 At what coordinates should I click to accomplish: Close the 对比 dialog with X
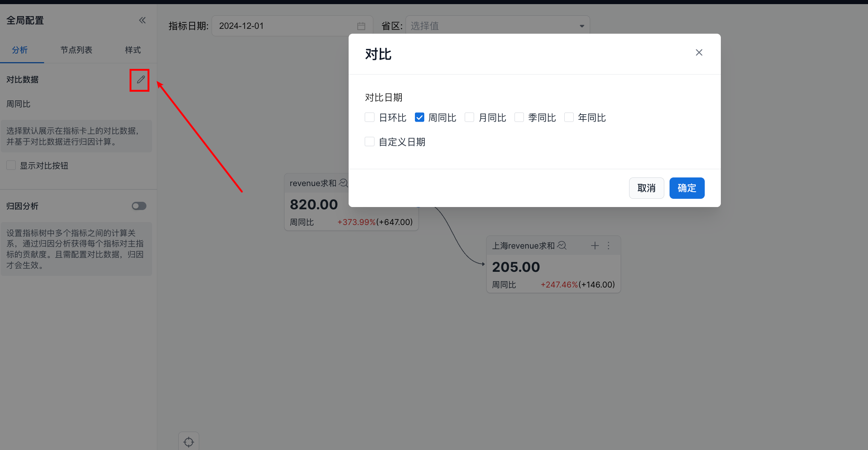coord(699,53)
